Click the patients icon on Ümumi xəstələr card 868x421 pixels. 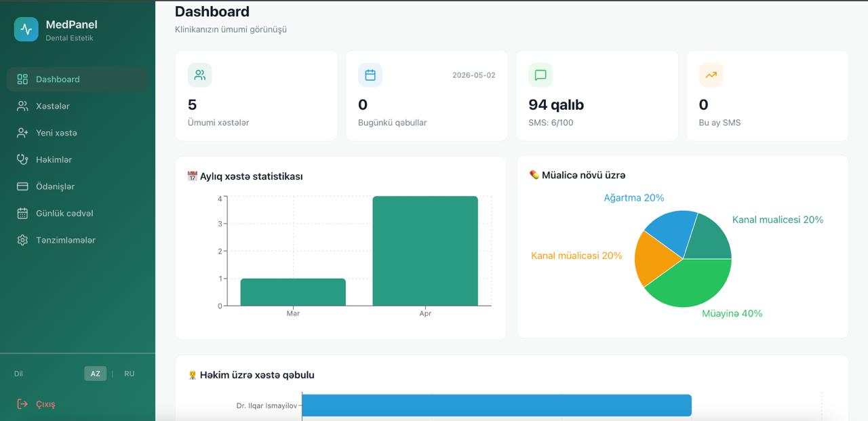(x=200, y=75)
